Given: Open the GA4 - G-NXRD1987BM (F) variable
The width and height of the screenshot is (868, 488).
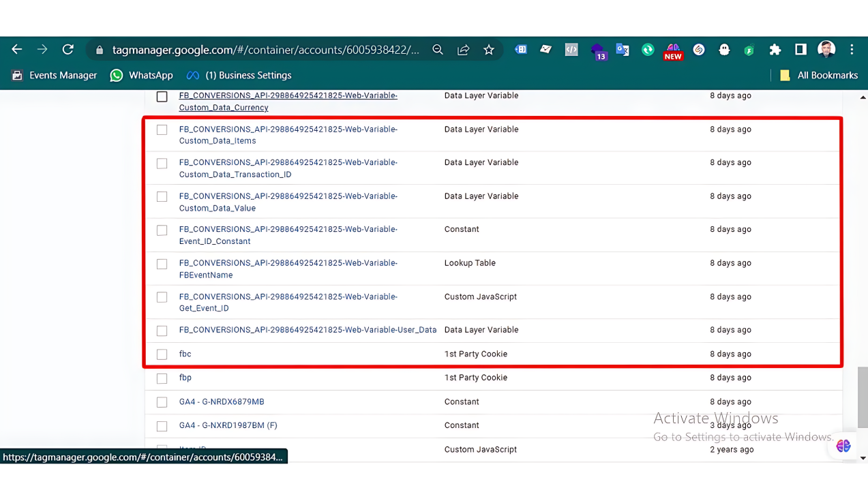Looking at the screenshot, I should (x=228, y=425).
